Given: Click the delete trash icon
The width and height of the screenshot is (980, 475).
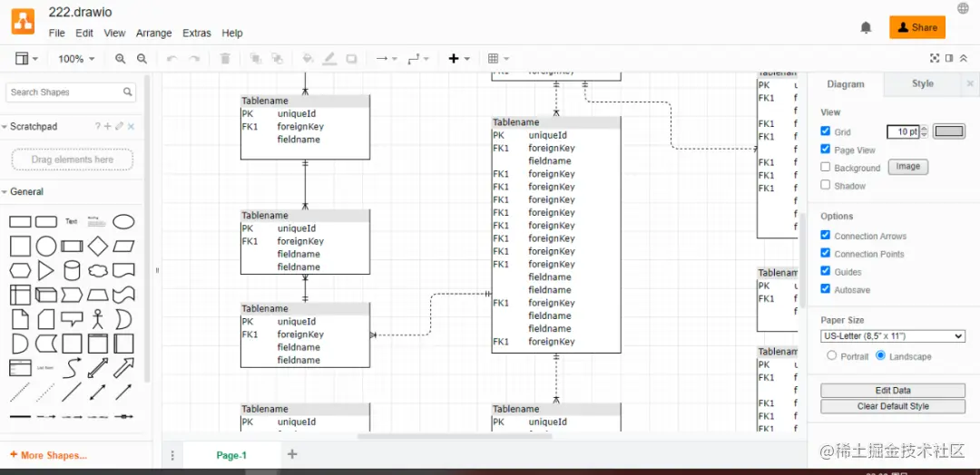Looking at the screenshot, I should click(x=225, y=59).
